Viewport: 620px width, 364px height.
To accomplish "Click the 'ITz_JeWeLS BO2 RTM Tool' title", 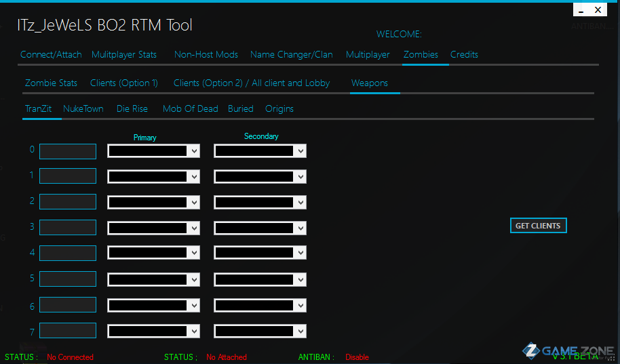I will point(104,25).
